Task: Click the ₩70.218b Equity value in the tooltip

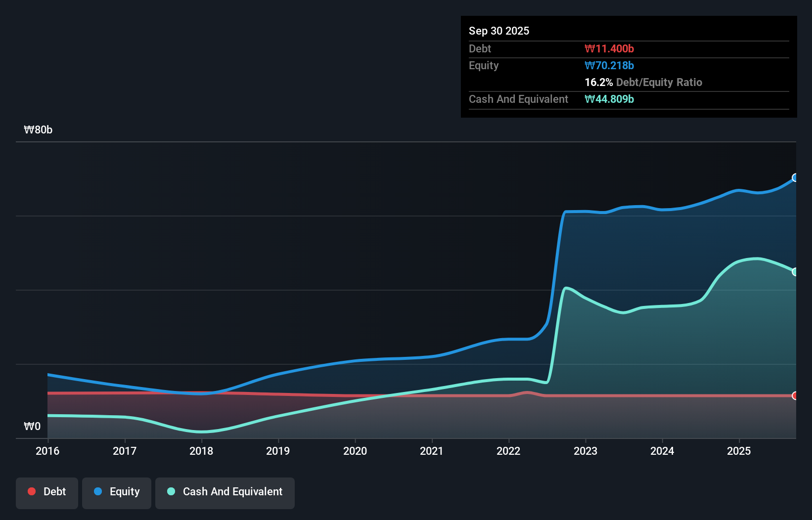Action: pyautogui.click(x=609, y=65)
